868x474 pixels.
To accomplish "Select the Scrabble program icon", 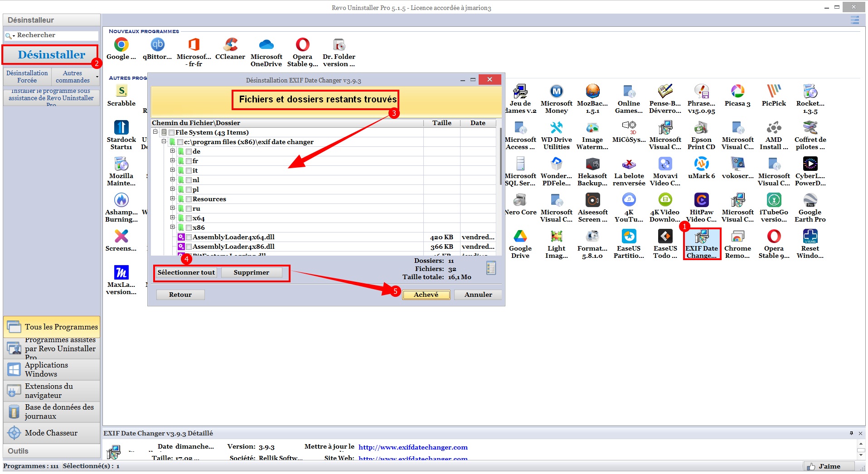I will pyautogui.click(x=121, y=91).
